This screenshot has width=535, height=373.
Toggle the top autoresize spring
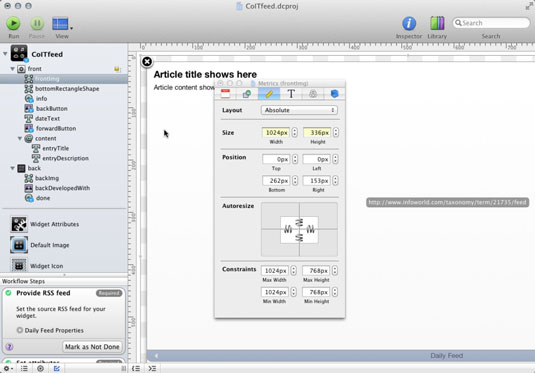[299, 223]
